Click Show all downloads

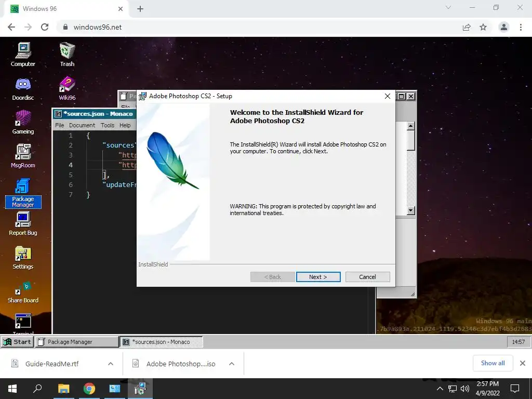tap(493, 363)
